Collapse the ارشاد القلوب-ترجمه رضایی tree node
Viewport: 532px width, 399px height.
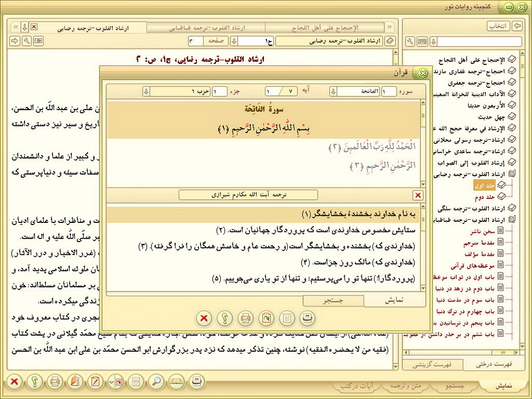[x=512, y=174]
